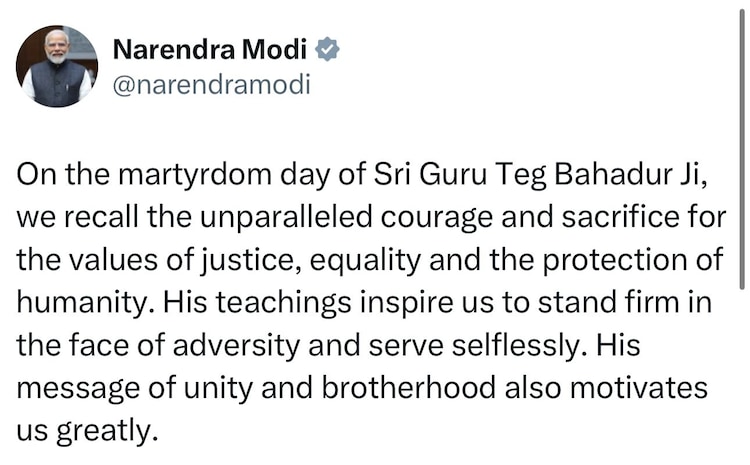
Task: Click the closing words 'us greatly.'
Action: pos(88,432)
